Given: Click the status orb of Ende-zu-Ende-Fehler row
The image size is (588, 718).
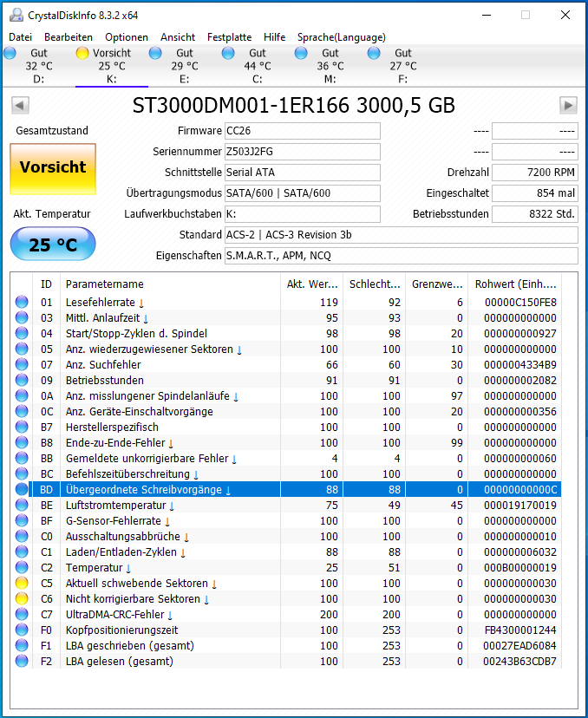Looking at the screenshot, I should [x=22, y=442].
